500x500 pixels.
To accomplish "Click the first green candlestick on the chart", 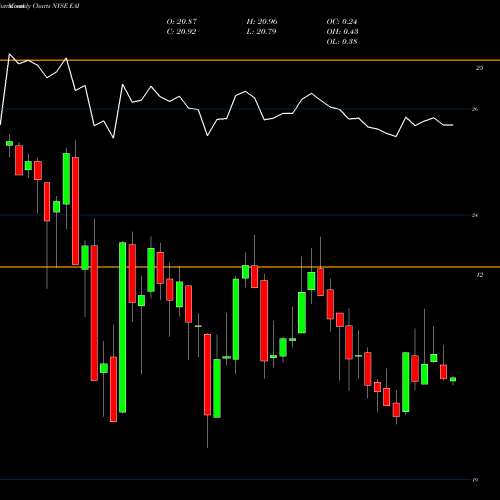I will (9, 143).
